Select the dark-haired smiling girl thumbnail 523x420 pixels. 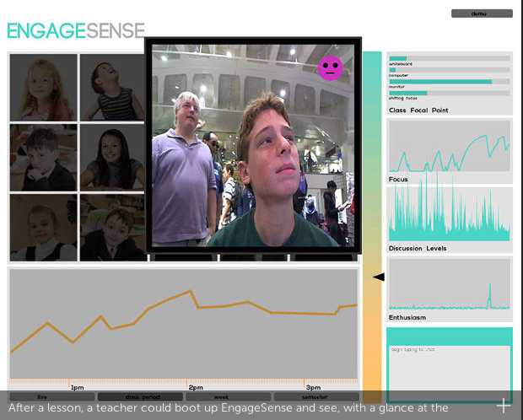112,158
